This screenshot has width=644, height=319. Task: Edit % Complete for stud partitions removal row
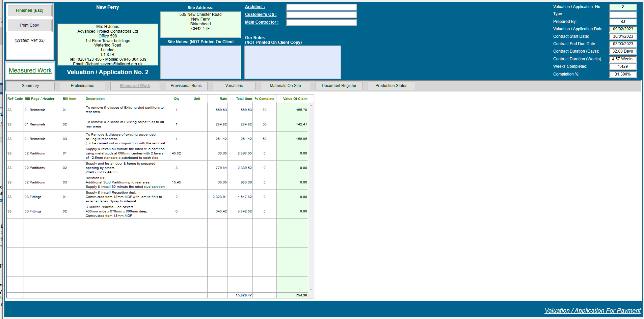coord(265,110)
